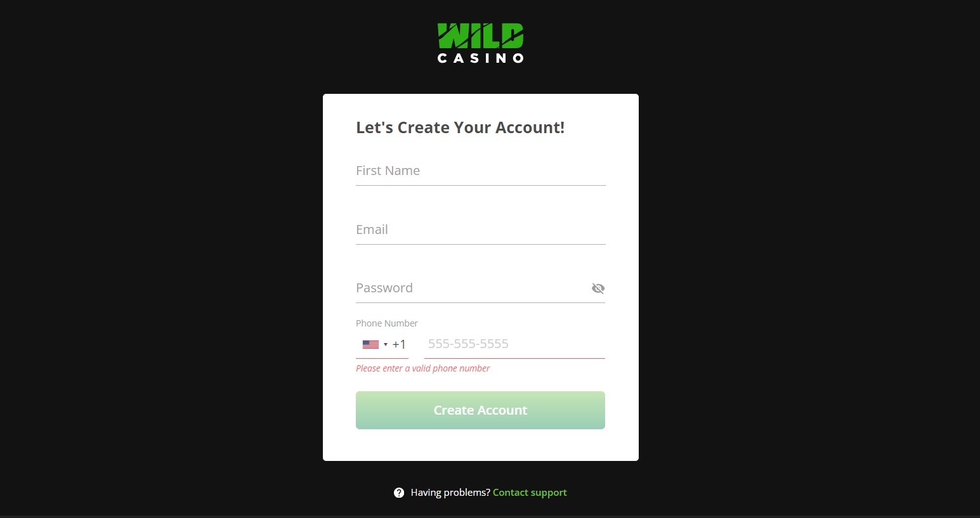This screenshot has width=980, height=518.
Task: Focus the 555-555-5555 phone number field
Action: tap(514, 344)
